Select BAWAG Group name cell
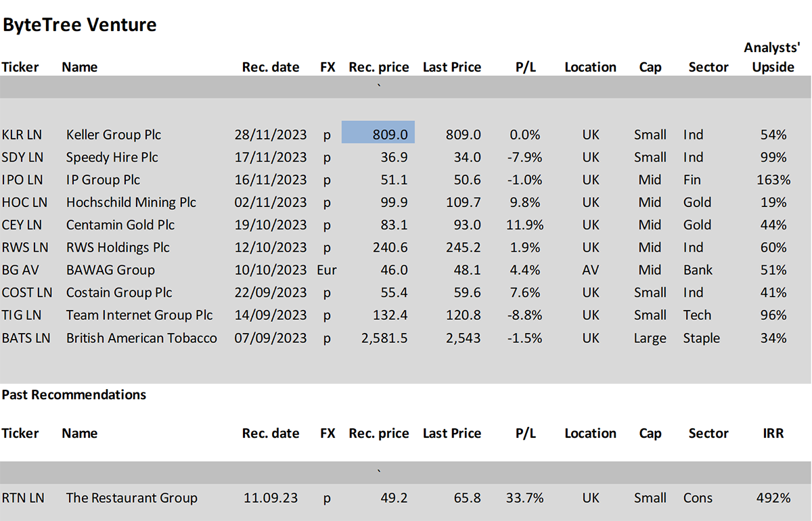 [x=110, y=270]
